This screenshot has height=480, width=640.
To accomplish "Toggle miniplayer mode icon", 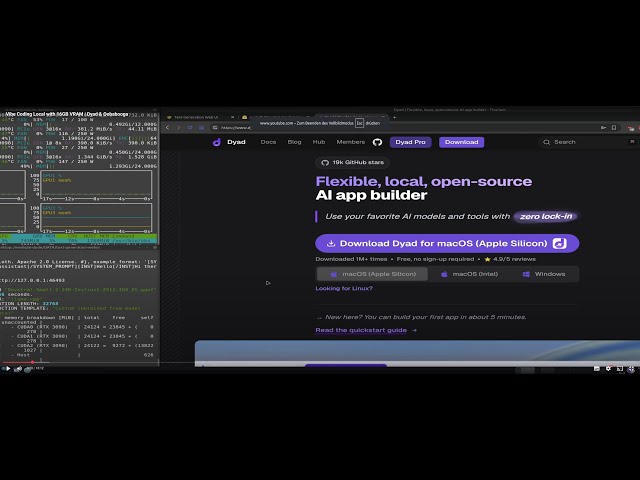I will tap(620, 369).
